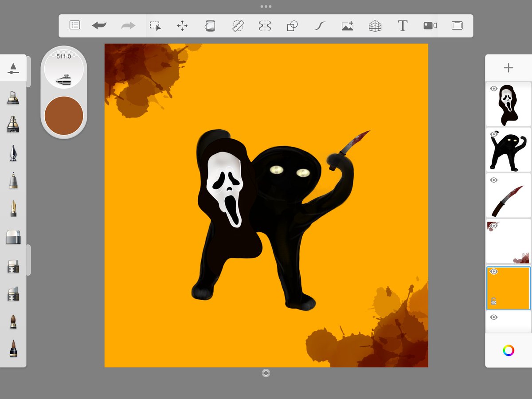Open the Draw Shapes tool
The image size is (532, 399).
pyautogui.click(x=292, y=26)
